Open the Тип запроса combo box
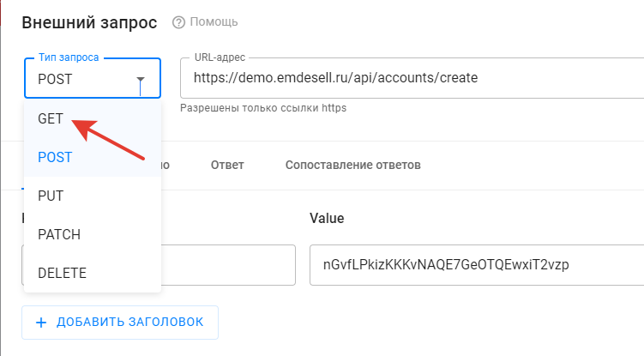Image resolution: width=644 pixels, height=356 pixels. [x=93, y=78]
